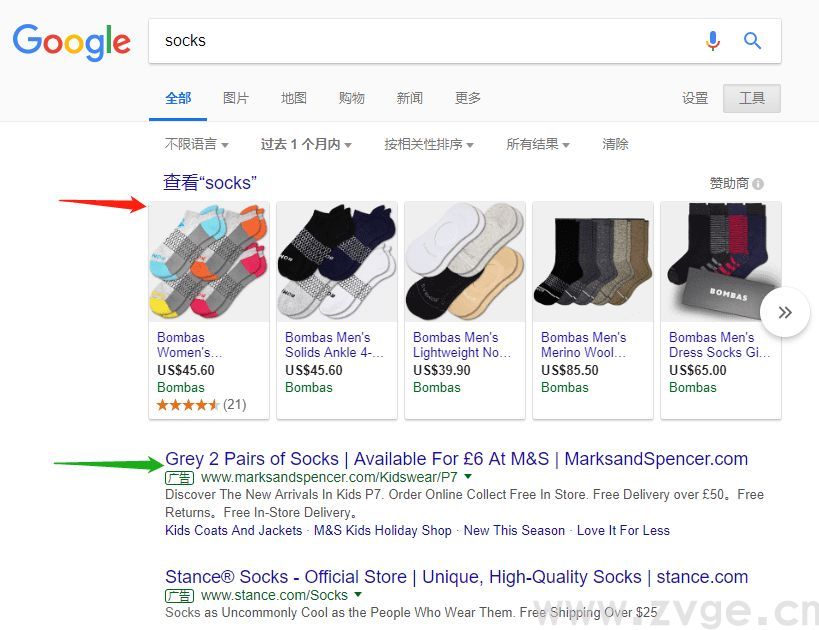This screenshot has height=630, width=819.
Task: Open the 过去 1 个月内 time filter dropdown
Action: [x=305, y=143]
